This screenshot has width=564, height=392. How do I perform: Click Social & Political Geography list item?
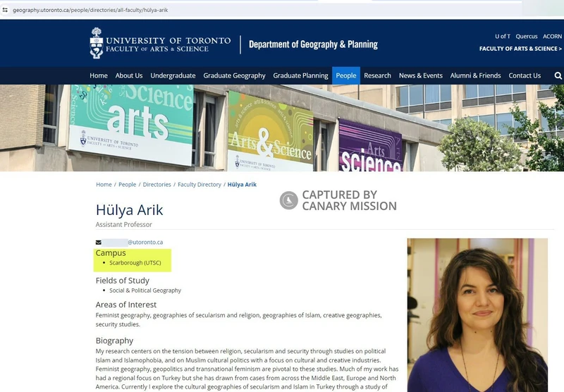(x=145, y=290)
